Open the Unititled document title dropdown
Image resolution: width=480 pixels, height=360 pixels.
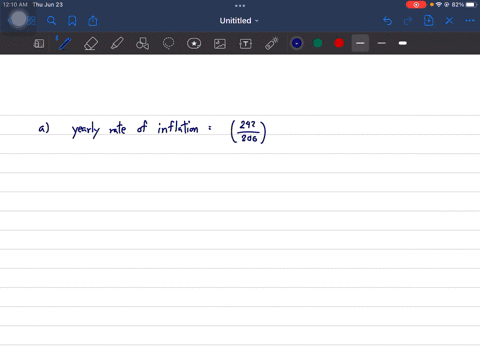point(239,21)
